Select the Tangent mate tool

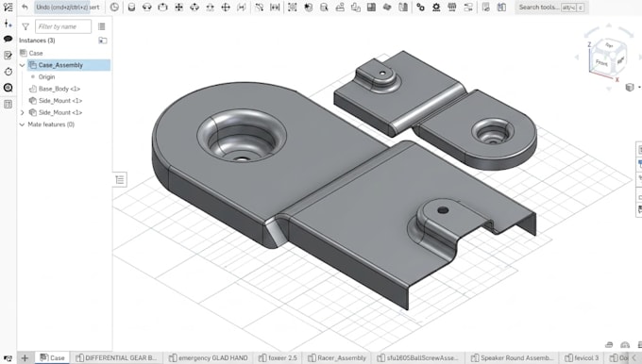point(260,7)
